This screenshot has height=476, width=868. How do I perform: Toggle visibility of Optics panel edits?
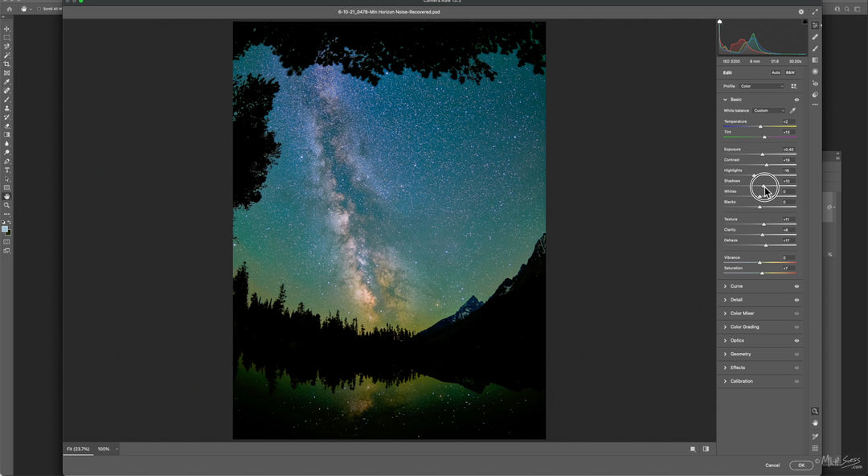[x=796, y=340]
